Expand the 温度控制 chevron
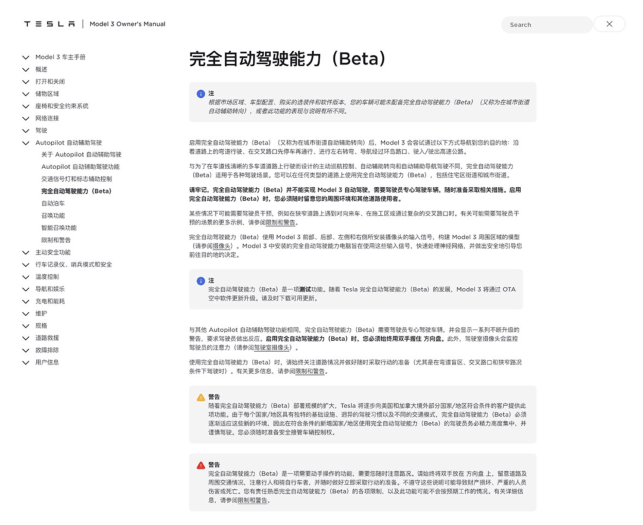643x525 pixels. pyautogui.click(x=26, y=277)
